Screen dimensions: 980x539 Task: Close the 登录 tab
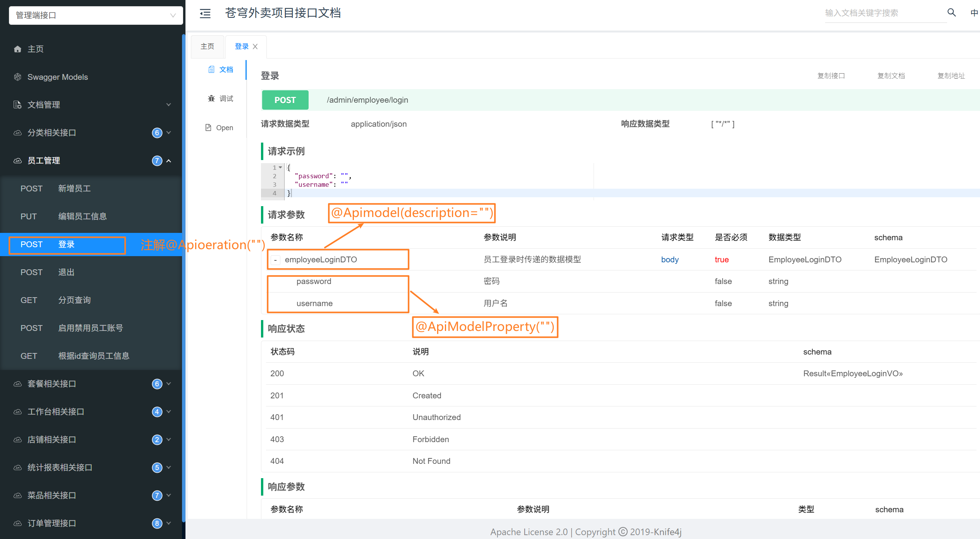(x=255, y=46)
